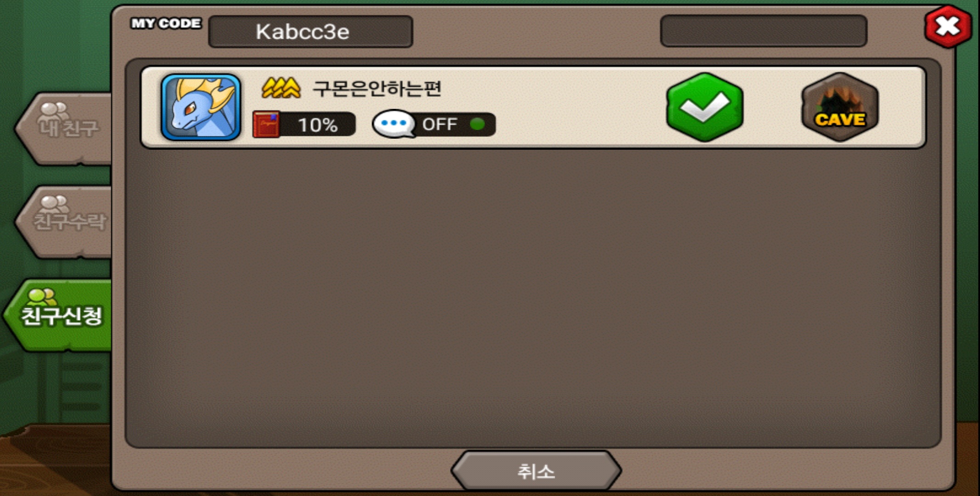The width and height of the screenshot is (980, 496).
Task: Select the player name 구몬은안하는편
Action: click(377, 88)
